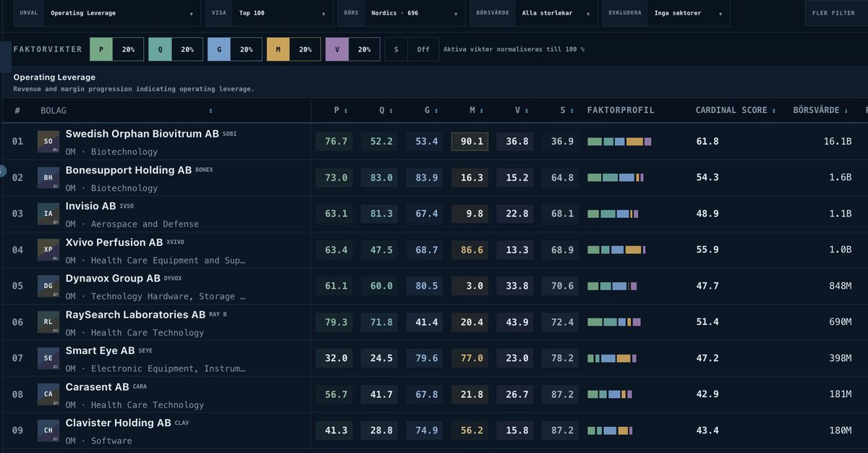This screenshot has height=453, width=868.
Task: Sort by the Q column header
Action: 386,110
